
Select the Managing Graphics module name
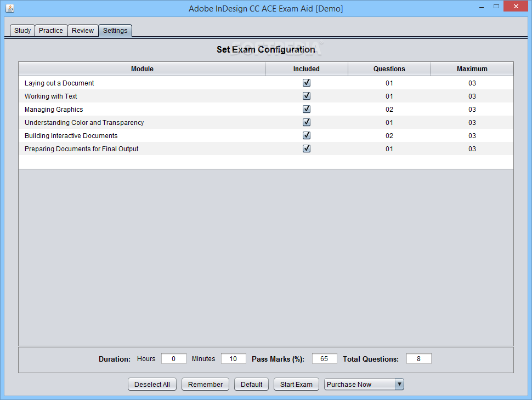click(54, 110)
